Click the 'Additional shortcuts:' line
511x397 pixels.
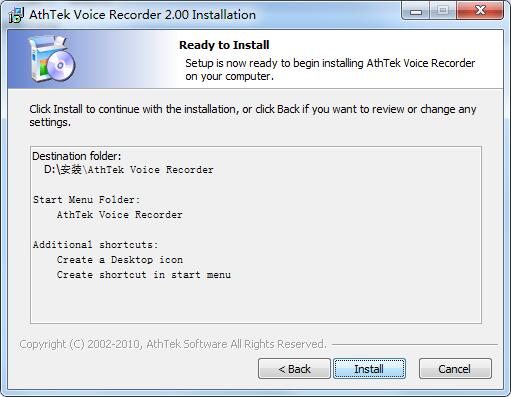coord(96,245)
